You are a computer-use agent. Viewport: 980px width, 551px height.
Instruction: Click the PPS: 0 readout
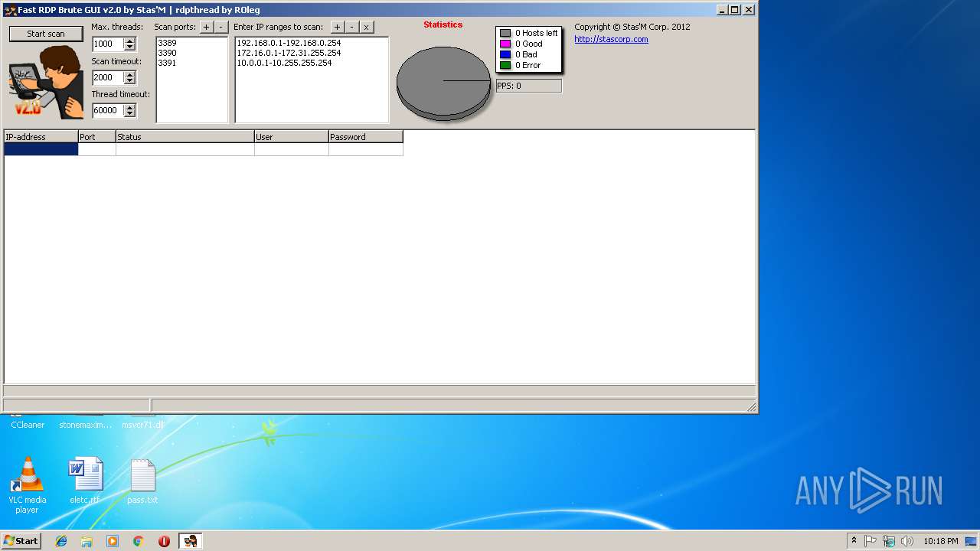[x=529, y=86]
